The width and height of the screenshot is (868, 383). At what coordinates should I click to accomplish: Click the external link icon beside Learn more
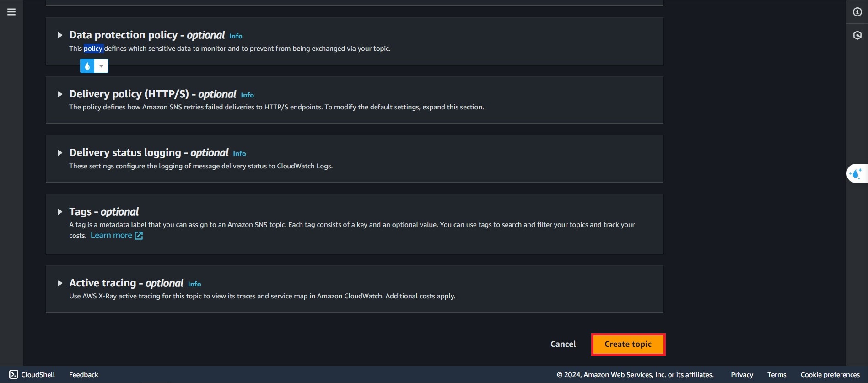pyautogui.click(x=139, y=236)
